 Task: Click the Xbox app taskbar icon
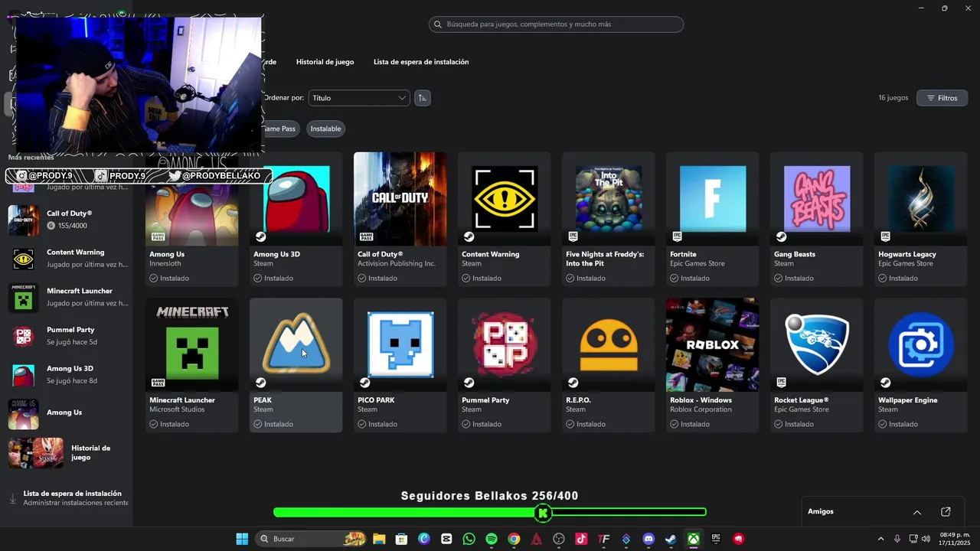click(693, 539)
